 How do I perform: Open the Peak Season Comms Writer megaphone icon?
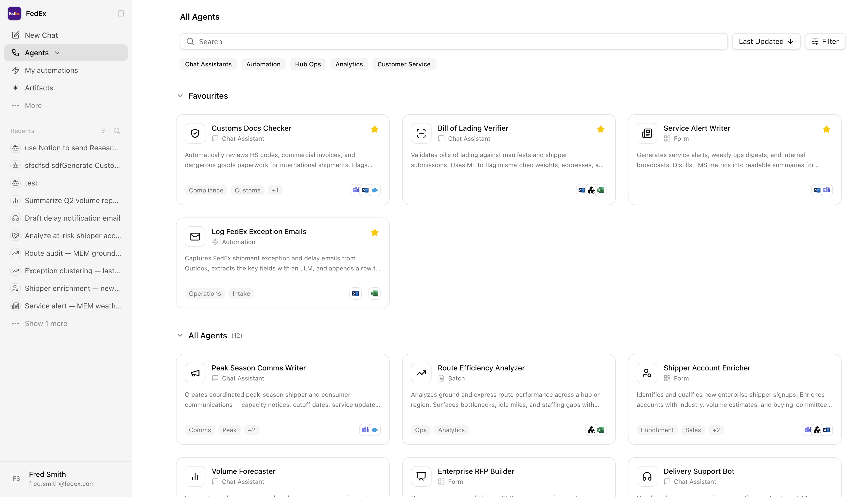(195, 373)
